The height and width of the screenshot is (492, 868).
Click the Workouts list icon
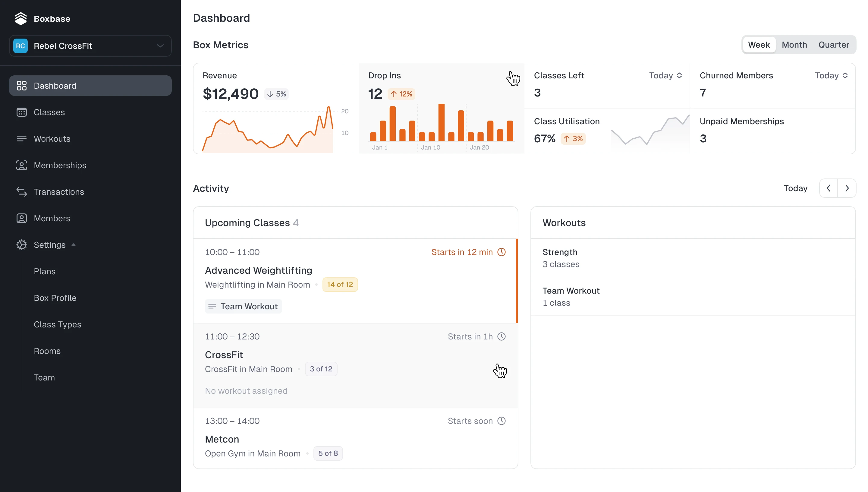coord(22,139)
